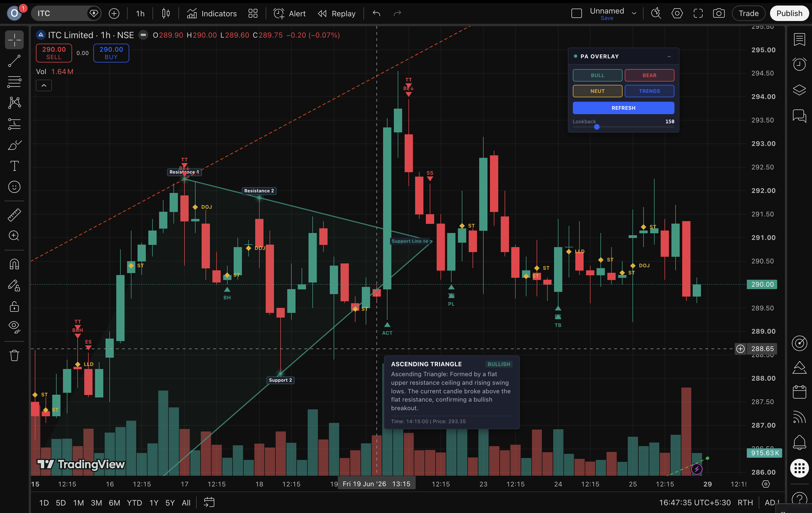Click the BULL filter button
Viewport: 812px width, 513px height.
pyautogui.click(x=597, y=75)
